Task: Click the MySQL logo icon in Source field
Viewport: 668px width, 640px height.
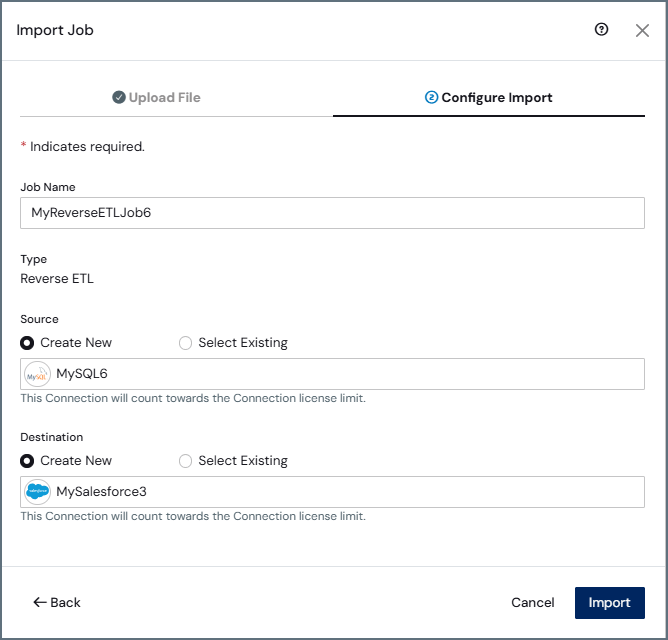Action: 37,374
